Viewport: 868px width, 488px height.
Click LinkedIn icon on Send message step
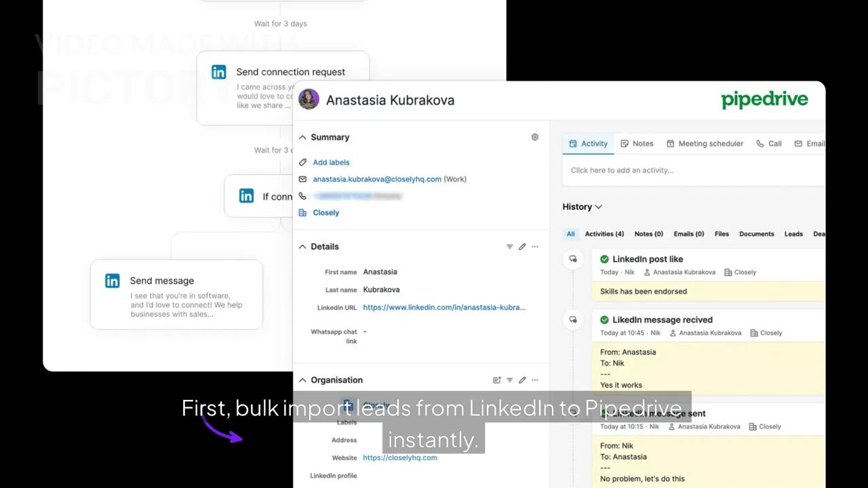click(x=113, y=281)
